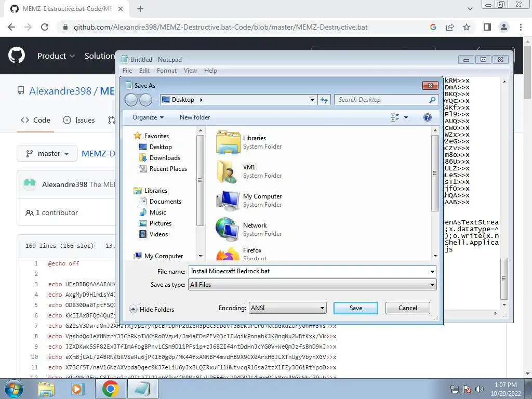Open the master branch dropdown

pos(47,154)
